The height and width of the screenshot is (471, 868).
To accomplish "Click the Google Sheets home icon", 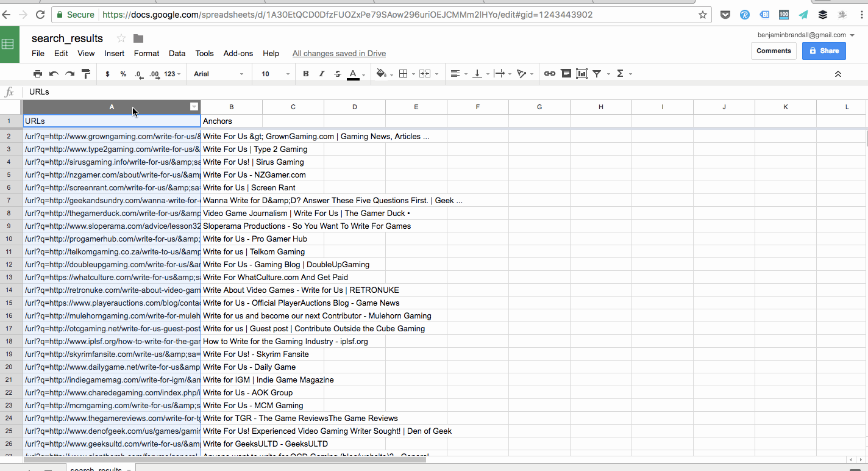I will (x=8, y=45).
